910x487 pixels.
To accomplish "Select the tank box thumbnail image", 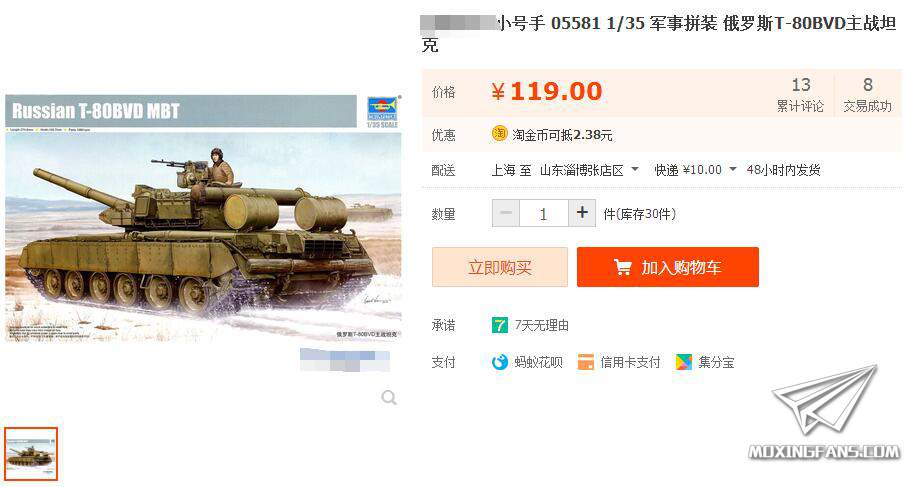I will [x=31, y=454].
